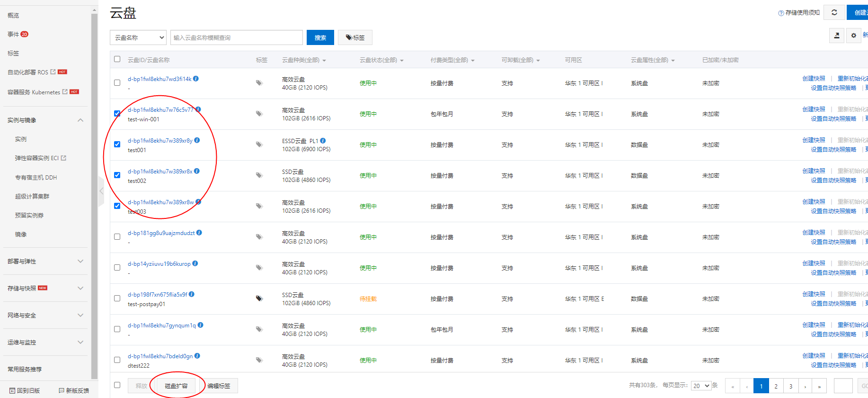Click the tag icon for disk d-bp1fwl8ekhu7wd3fi14k

tap(259, 83)
